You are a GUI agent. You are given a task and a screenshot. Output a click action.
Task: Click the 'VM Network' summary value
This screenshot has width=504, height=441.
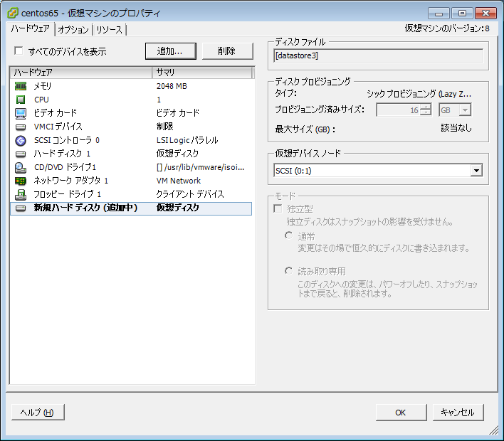pos(179,181)
